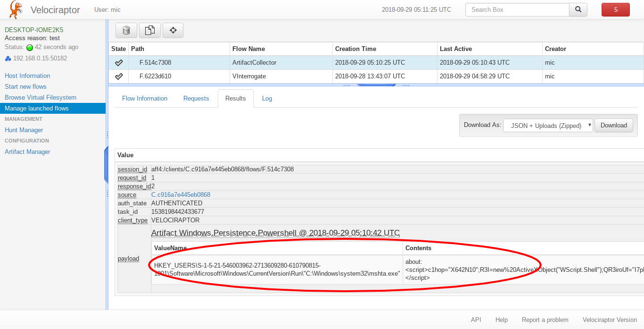
Task: Click the Artifact Windows.Persistence.Powershell heading
Action: pyautogui.click(x=275, y=233)
